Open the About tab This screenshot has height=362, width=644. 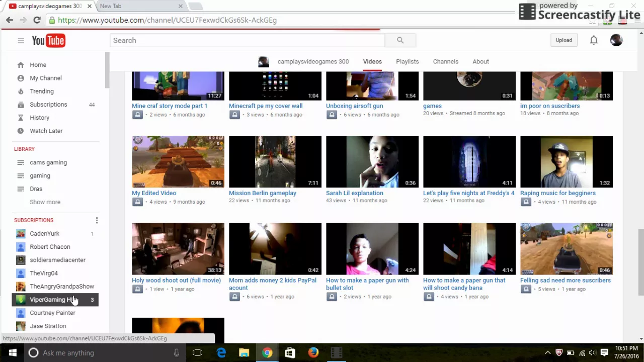[x=480, y=61]
